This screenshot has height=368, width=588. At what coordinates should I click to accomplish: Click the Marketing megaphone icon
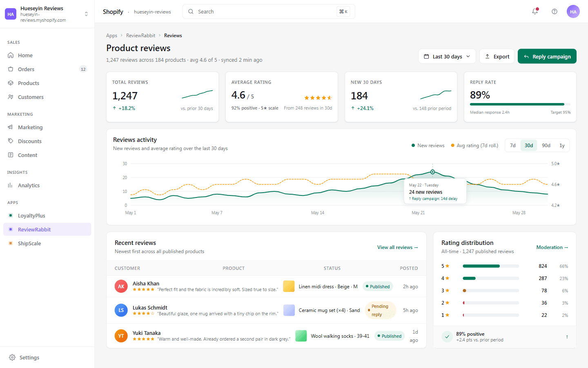(x=11, y=127)
